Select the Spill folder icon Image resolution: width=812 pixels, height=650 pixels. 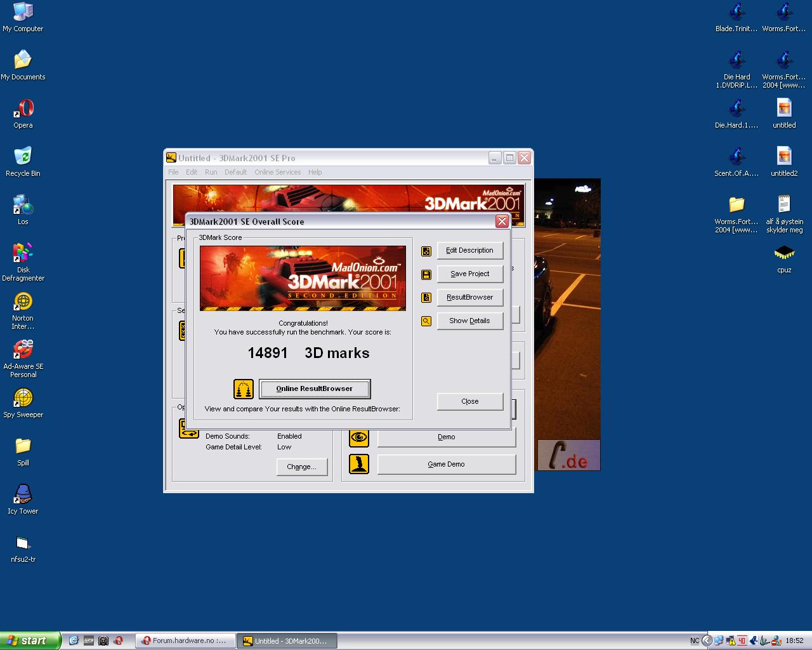pos(23,451)
